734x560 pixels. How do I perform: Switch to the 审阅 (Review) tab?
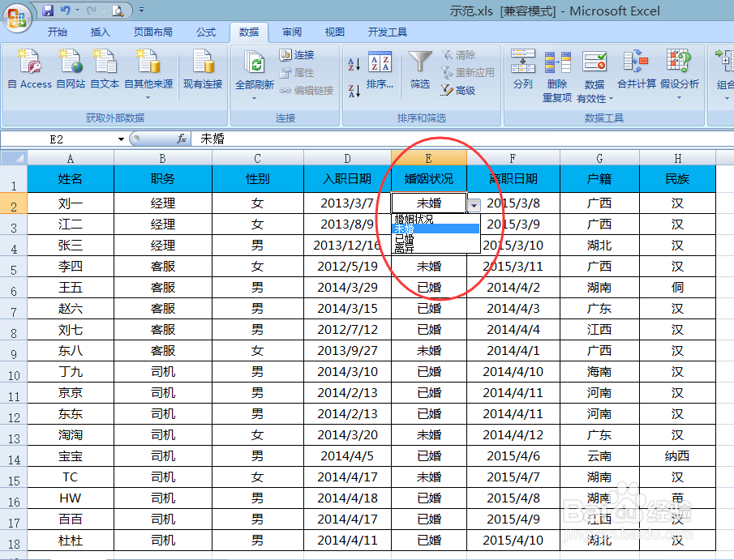(292, 32)
